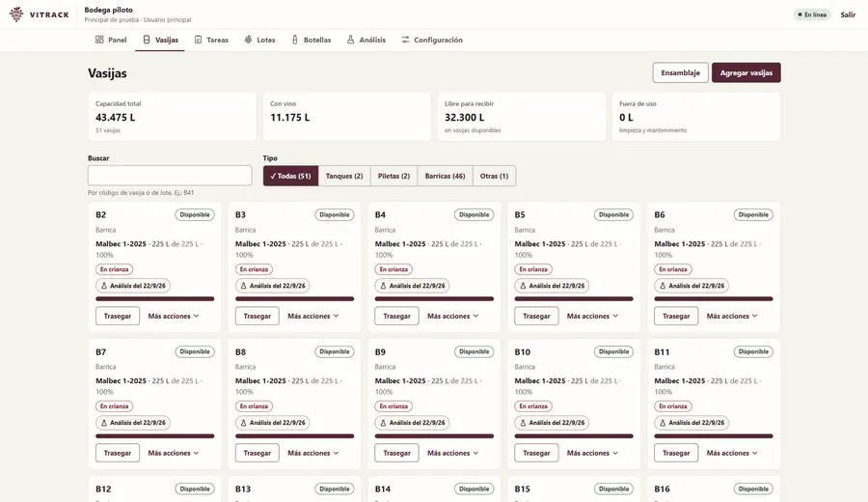Screen dimensions: 868x502
Task: Filter vessels by Tanques (2)
Action: click(x=344, y=176)
